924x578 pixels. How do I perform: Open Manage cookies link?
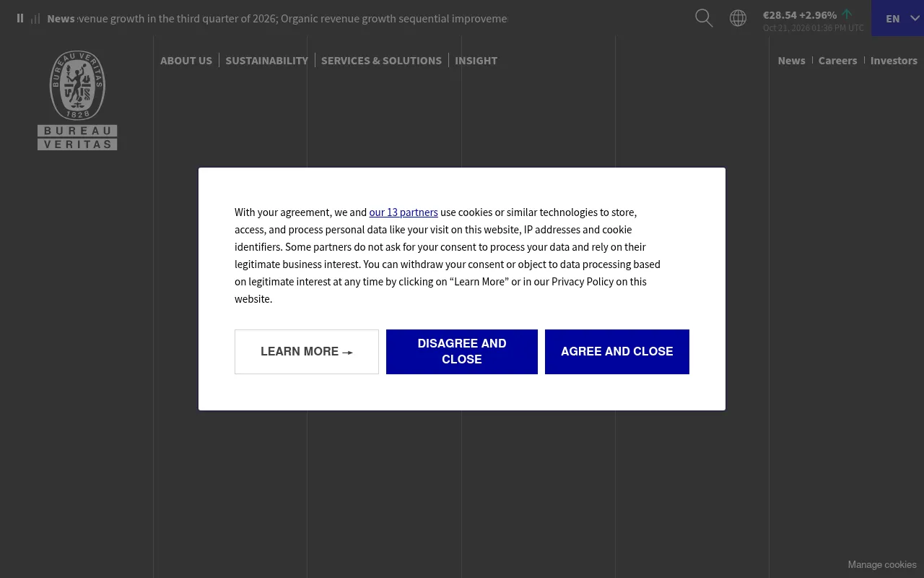[x=882, y=564]
